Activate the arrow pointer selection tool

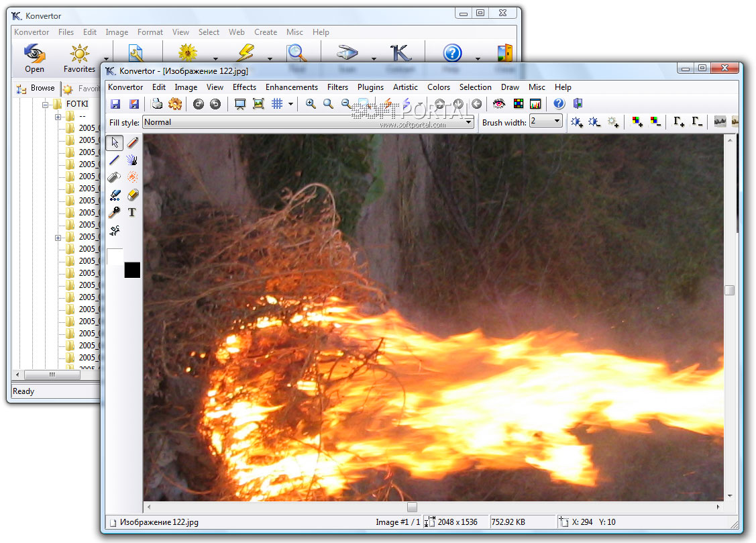point(115,142)
